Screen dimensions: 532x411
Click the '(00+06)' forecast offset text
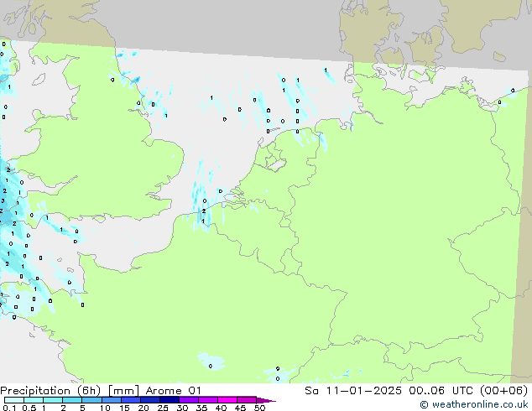point(504,391)
